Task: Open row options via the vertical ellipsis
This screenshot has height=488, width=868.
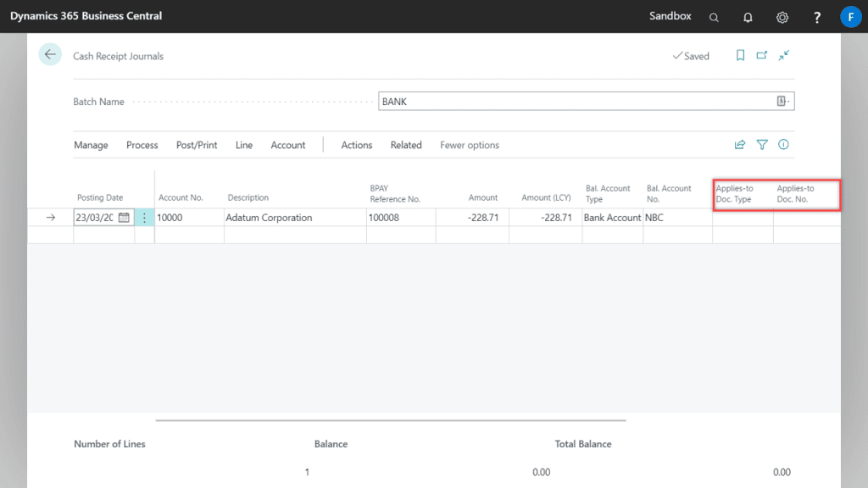Action: 144,217
